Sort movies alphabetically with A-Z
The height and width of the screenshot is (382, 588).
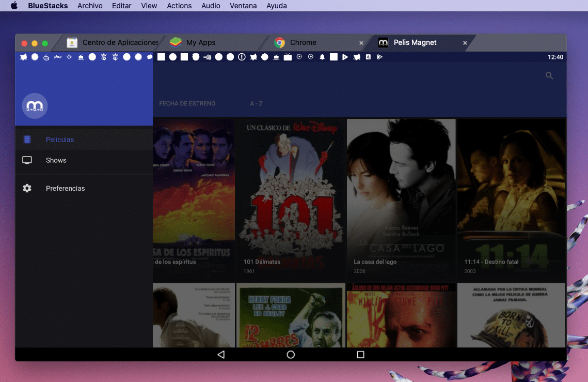point(256,103)
